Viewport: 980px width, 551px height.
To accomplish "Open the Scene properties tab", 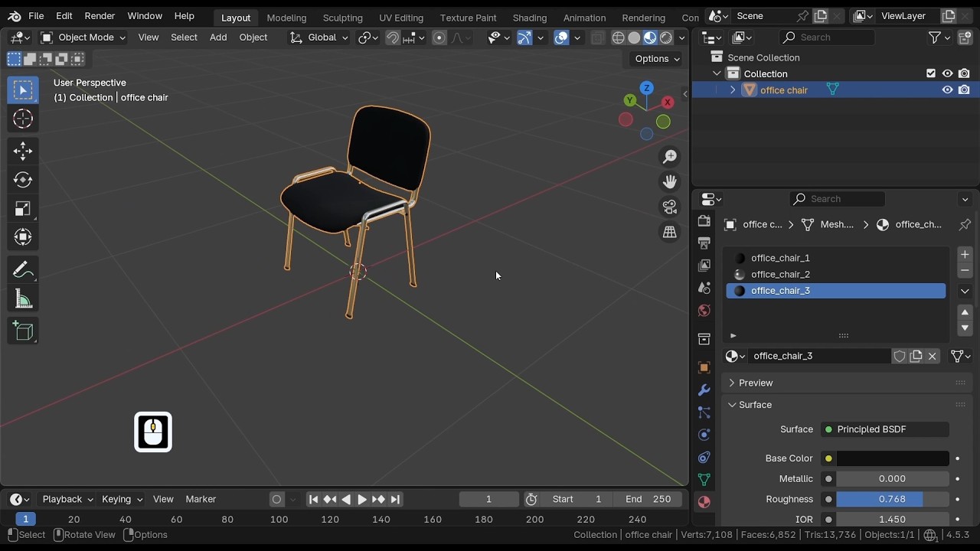I will (704, 289).
